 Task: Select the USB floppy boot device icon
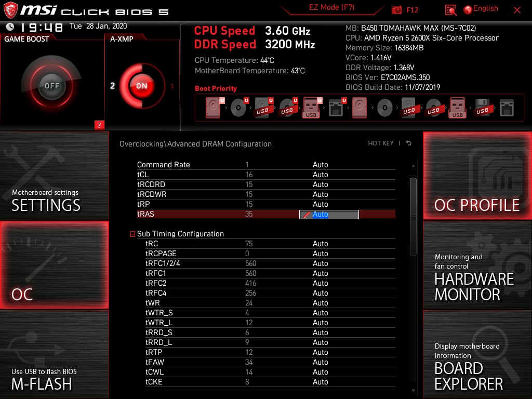482,108
